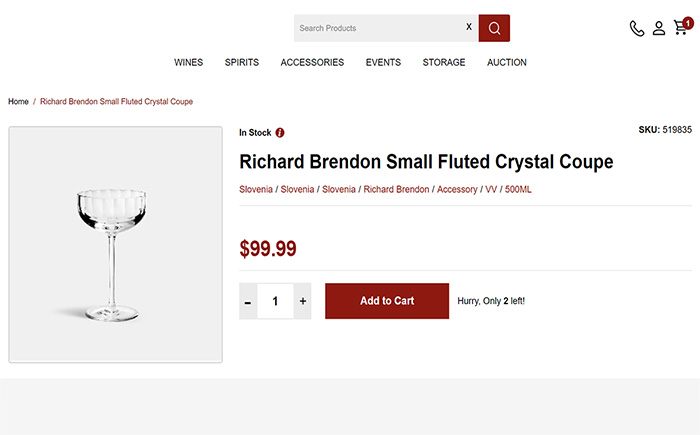This screenshot has width=700, height=435.
Task: Click the In Stock info icon
Action: (280, 133)
